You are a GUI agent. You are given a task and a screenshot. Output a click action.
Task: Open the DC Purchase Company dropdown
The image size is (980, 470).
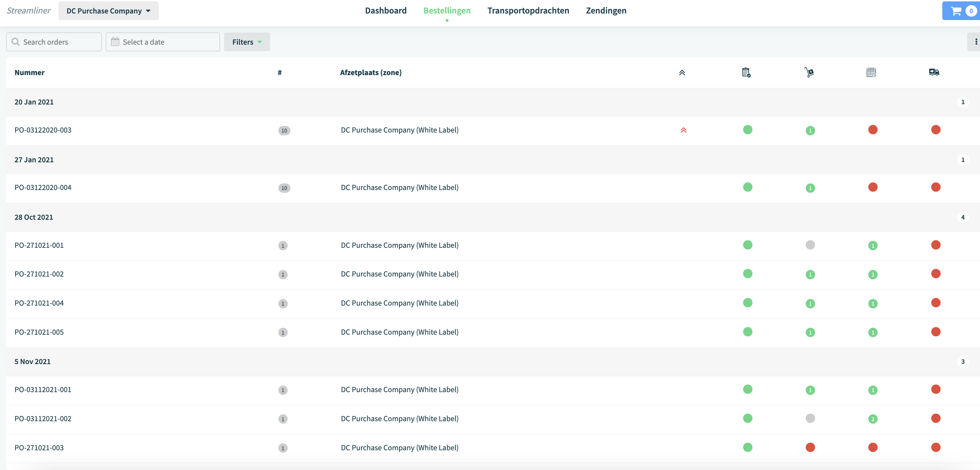[109, 11]
